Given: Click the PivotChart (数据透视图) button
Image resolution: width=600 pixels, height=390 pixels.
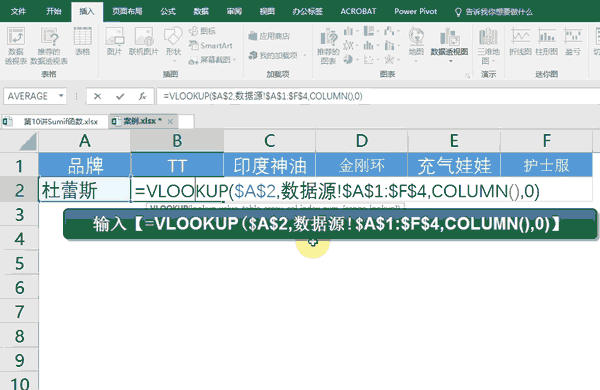Looking at the screenshot, I should point(449,44).
